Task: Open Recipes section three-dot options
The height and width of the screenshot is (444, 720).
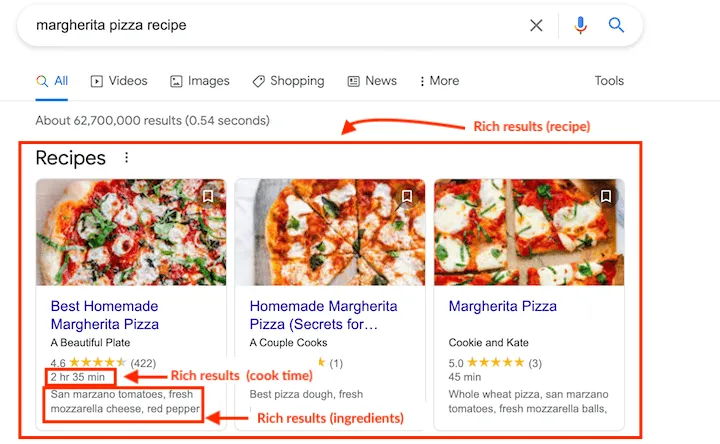Action: tap(126, 158)
